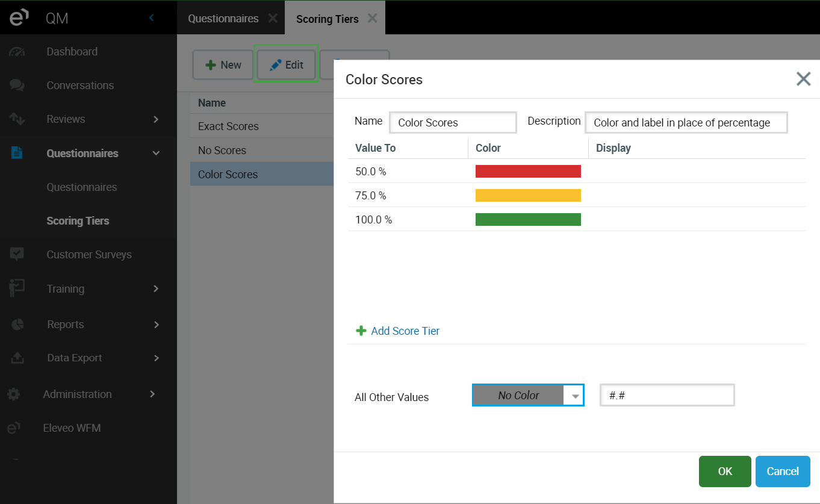Expand the Reviews submenu chevron

(156, 119)
